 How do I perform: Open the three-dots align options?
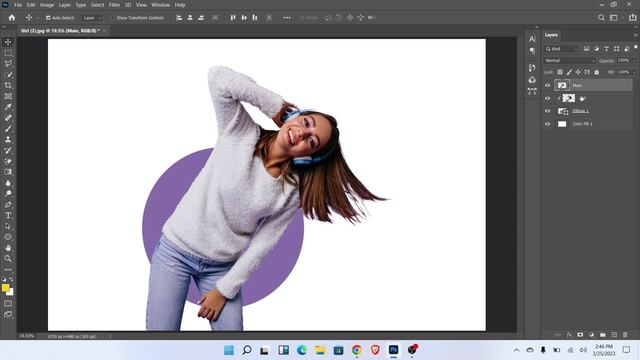tap(287, 18)
